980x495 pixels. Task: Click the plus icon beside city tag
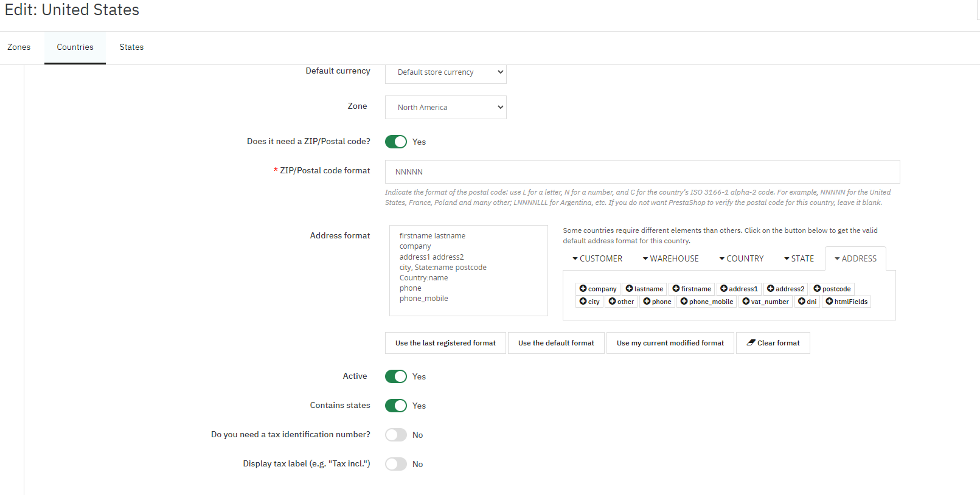point(583,302)
